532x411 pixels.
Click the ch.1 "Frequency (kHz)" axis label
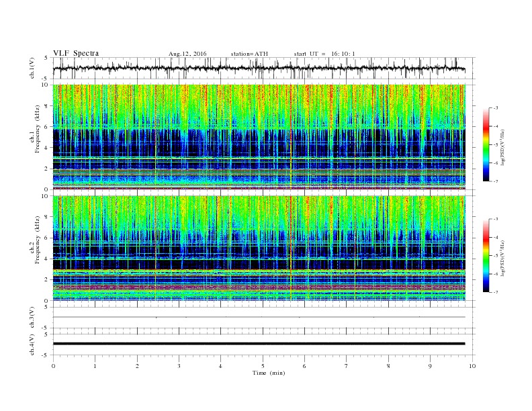pyautogui.click(x=38, y=129)
